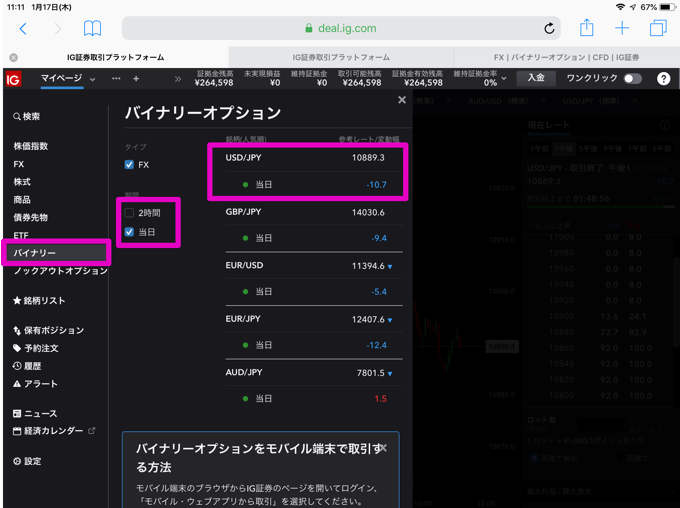Viewport: 680px width, 508px height.
Task: Uncheck the 当日 period checkbox
Action: [x=129, y=232]
